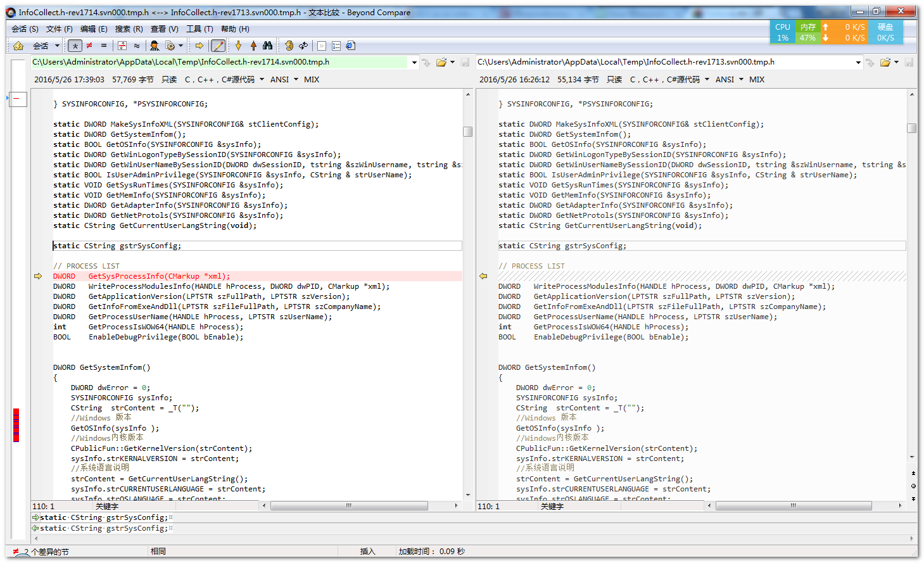Open Find with the binoculars icon
Image resolution: width=924 pixels, height=563 pixels.
[267, 46]
